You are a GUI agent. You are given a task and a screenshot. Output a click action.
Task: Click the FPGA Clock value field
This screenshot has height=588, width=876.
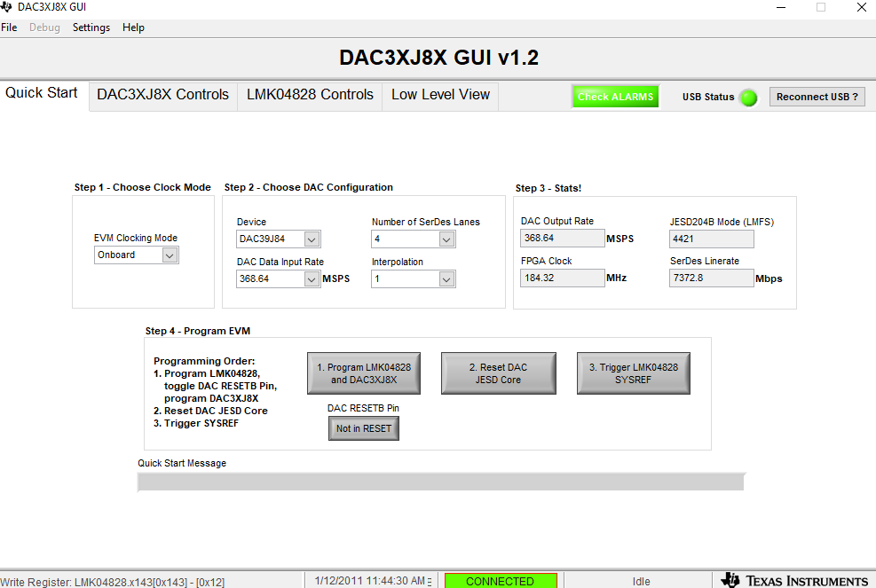point(562,278)
